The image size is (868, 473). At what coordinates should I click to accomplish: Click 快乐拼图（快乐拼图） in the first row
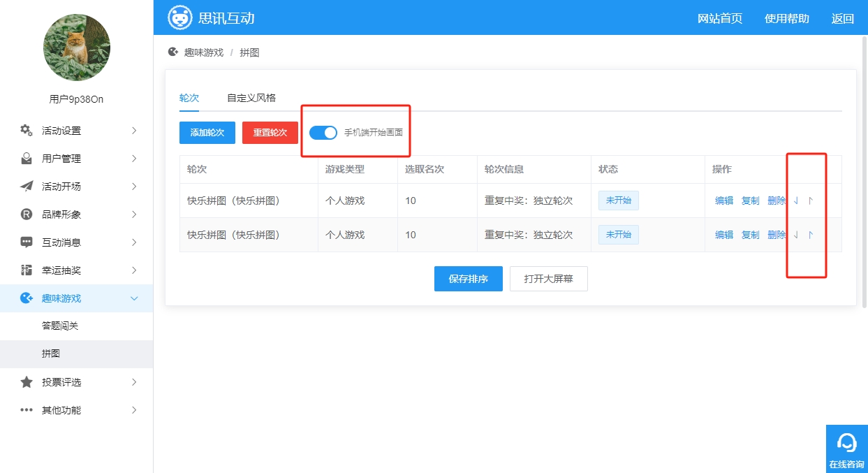click(233, 201)
